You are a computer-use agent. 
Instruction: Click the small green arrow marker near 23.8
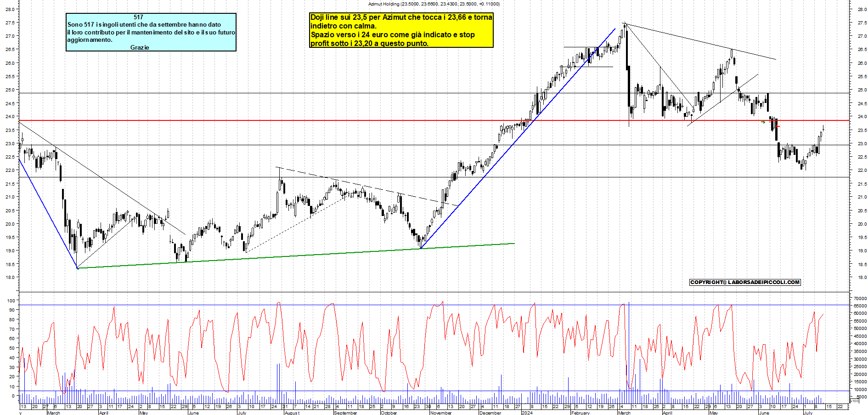pyautogui.click(x=763, y=122)
